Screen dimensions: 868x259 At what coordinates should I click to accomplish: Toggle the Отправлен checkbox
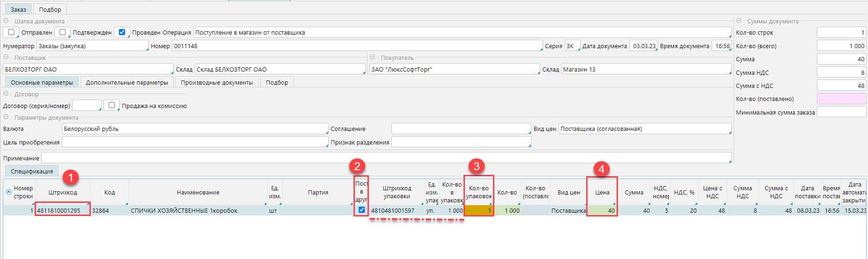tap(12, 32)
